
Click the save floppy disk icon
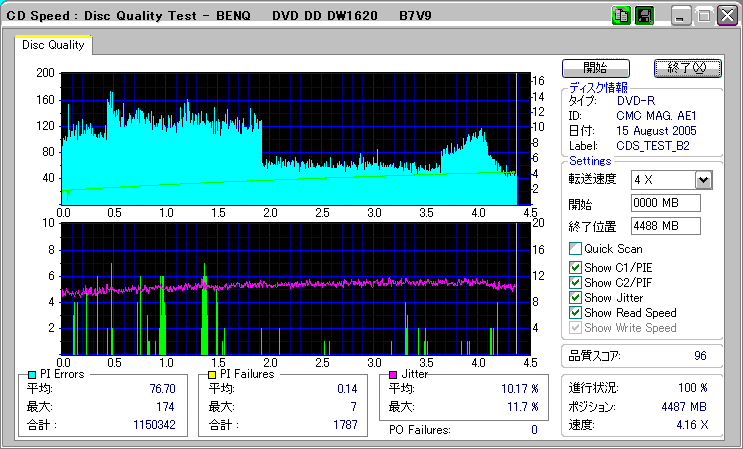[643, 16]
